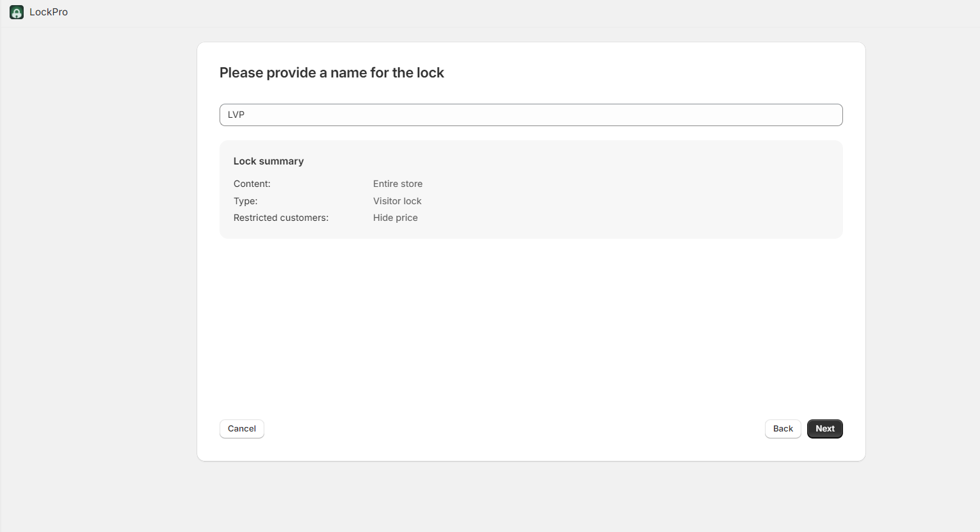Focus the lock name input field
The image size is (980, 532).
pyautogui.click(x=531, y=115)
